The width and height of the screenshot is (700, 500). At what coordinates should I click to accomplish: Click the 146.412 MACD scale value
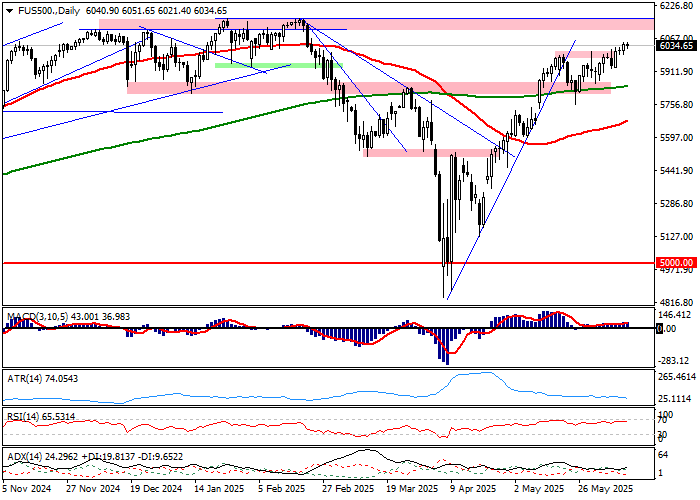click(x=675, y=315)
